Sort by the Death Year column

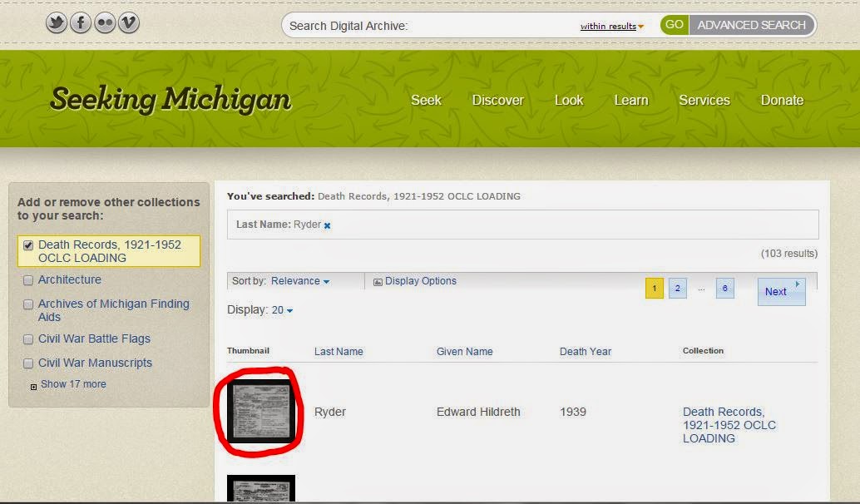pos(586,352)
